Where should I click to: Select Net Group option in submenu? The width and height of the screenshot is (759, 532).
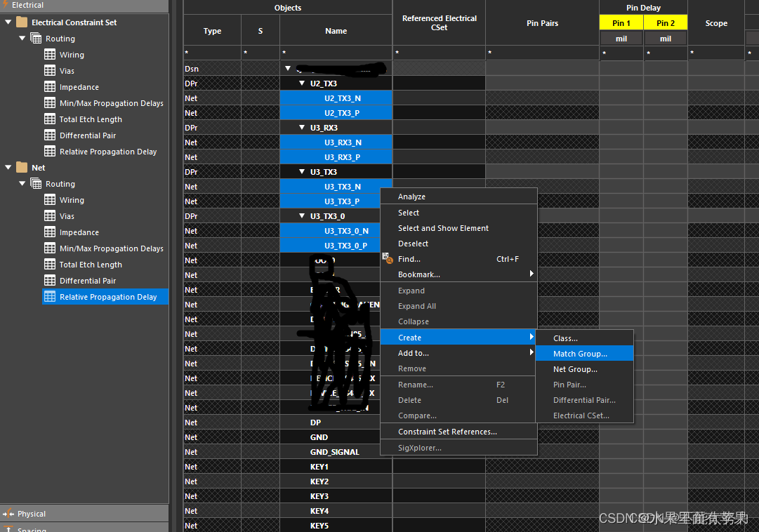pos(575,369)
